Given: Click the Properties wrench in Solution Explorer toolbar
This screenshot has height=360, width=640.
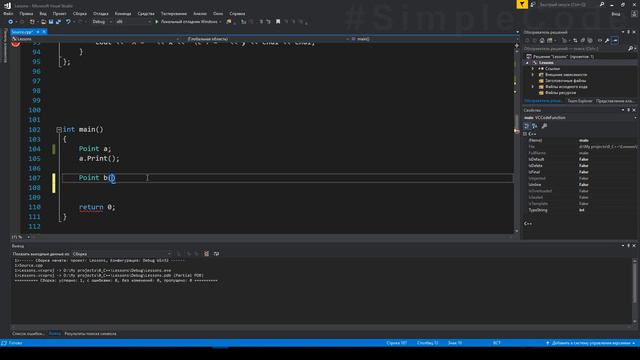Looking at the screenshot, I should click(607, 40).
